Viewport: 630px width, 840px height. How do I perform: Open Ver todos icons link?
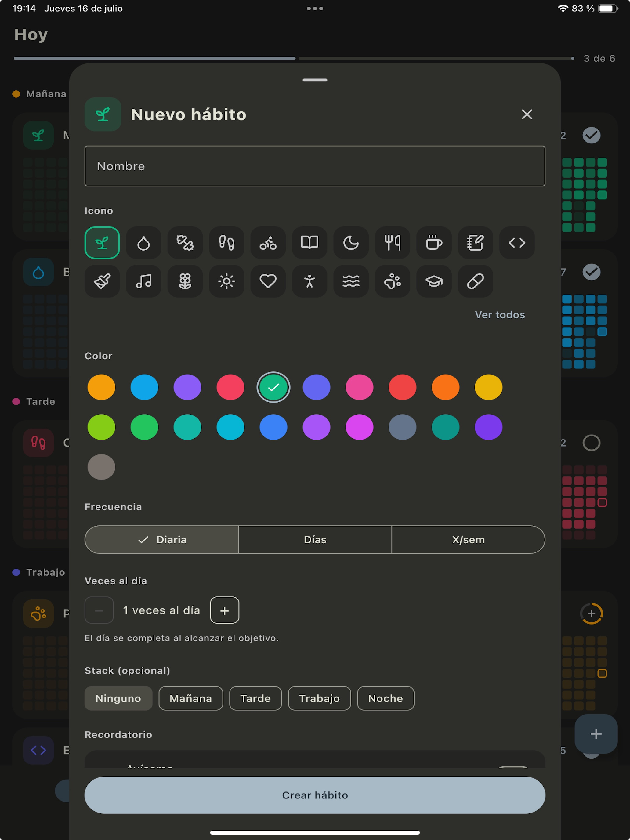coord(500,315)
